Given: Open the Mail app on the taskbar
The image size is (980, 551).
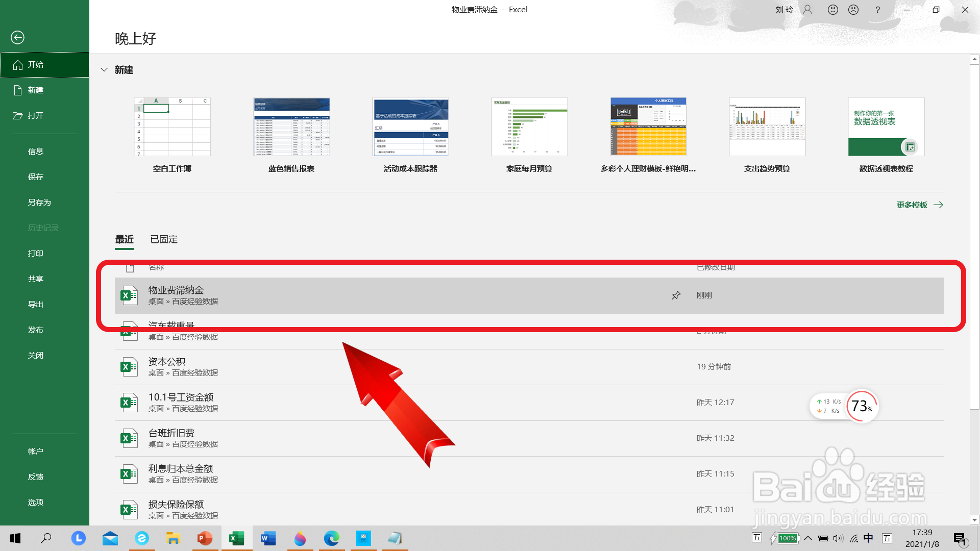Looking at the screenshot, I should 110,538.
